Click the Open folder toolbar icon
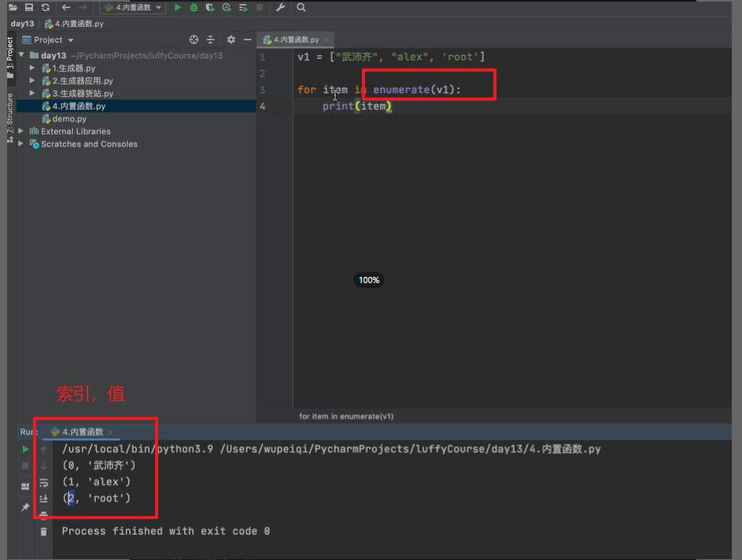This screenshot has width=742, height=560. point(13,8)
